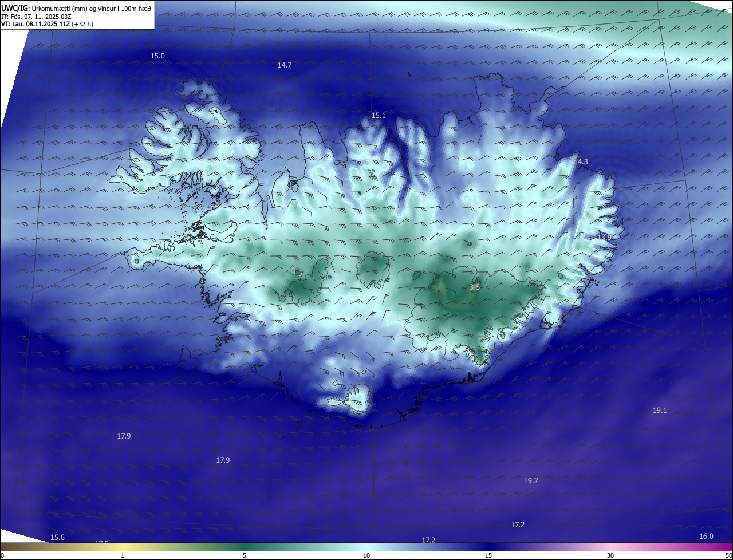Select the 19.1 value label on the map
The width and height of the screenshot is (733, 560).
[660, 410]
